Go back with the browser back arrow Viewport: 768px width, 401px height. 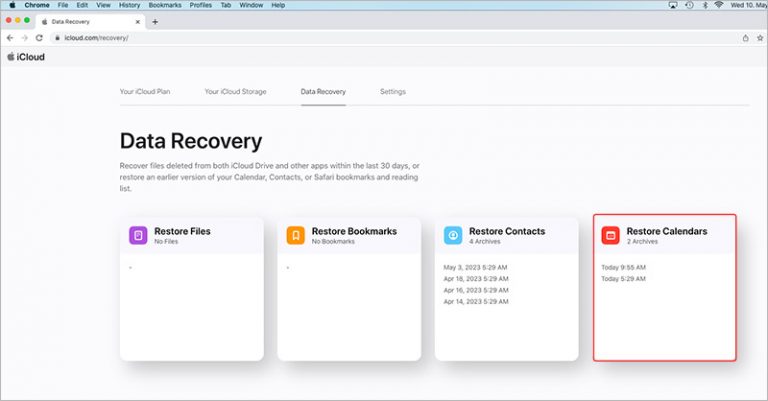point(10,38)
